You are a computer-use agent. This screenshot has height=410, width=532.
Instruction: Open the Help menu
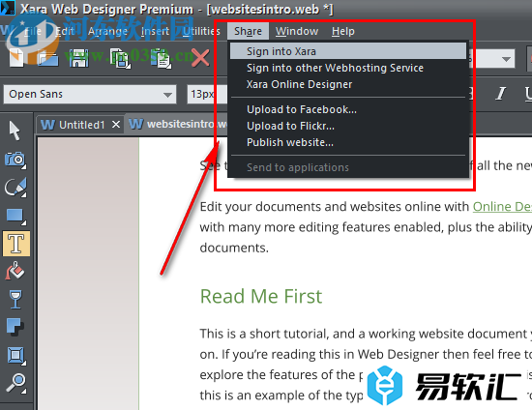click(343, 31)
